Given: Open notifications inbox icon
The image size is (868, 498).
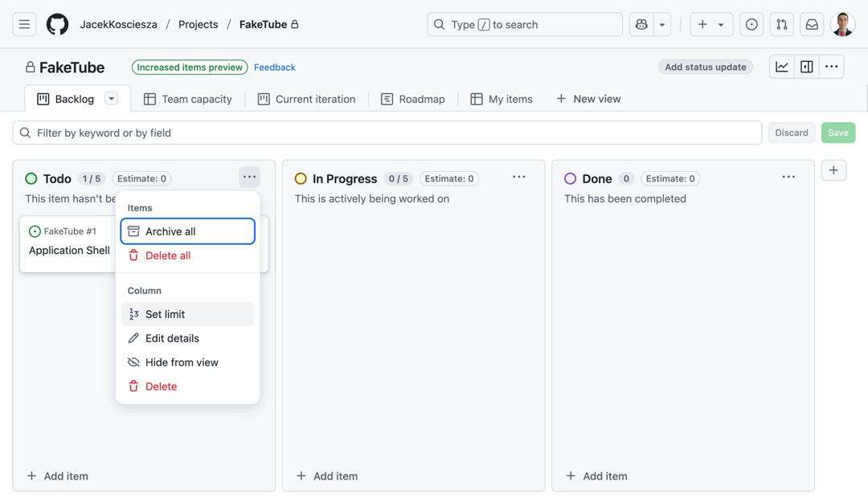Looking at the screenshot, I should [x=812, y=24].
